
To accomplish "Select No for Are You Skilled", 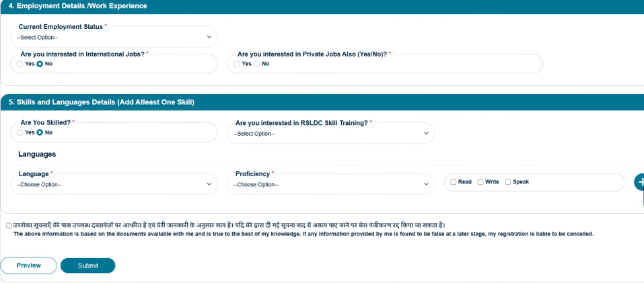I will point(40,132).
